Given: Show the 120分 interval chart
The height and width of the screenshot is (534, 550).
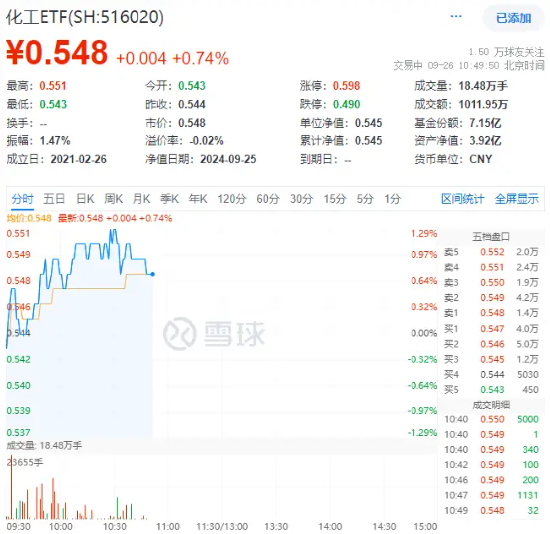Looking at the screenshot, I should [232, 199].
